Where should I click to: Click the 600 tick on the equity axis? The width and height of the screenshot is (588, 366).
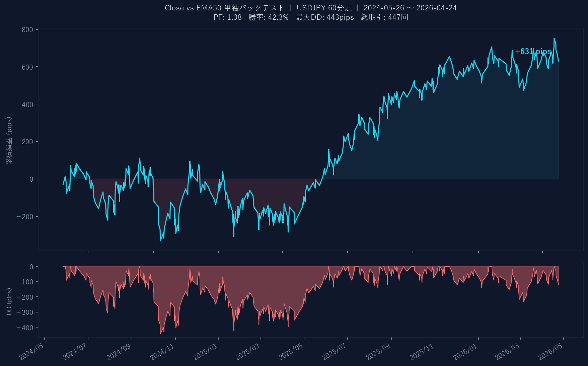tap(27, 67)
